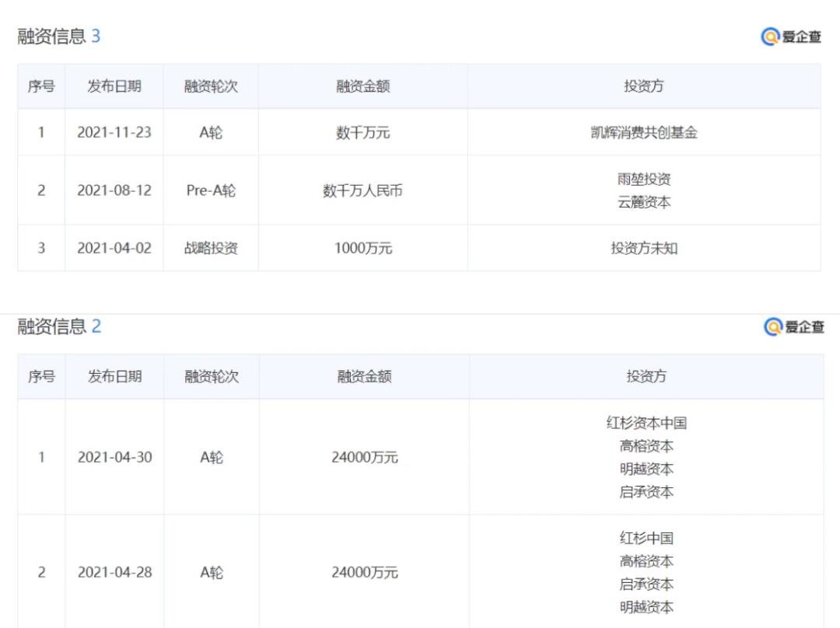Click the 爱企查 logo in the second section
Image resolution: width=840 pixels, height=628 pixels.
coord(794,326)
